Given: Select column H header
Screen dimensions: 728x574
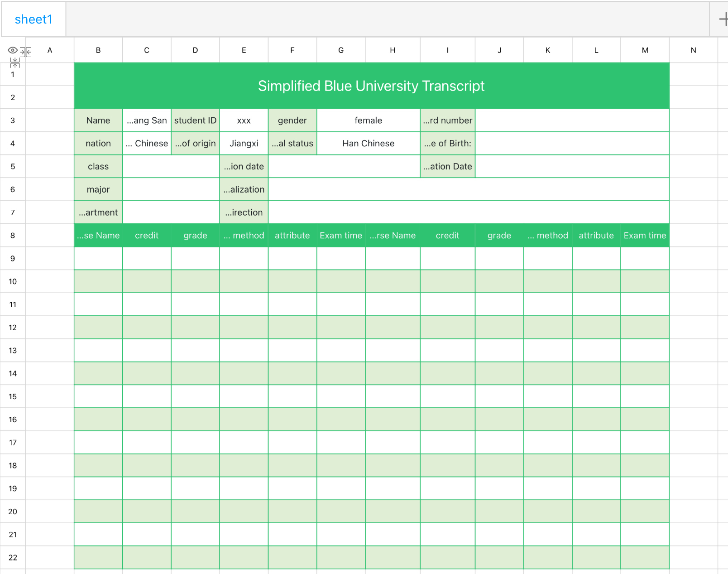Looking at the screenshot, I should click(393, 50).
